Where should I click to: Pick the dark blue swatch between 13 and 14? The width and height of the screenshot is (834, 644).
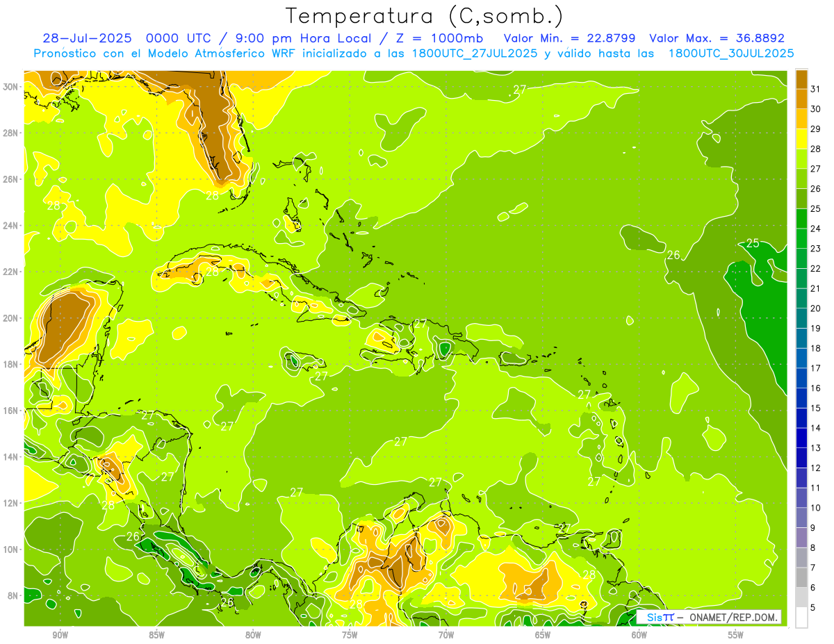801,438
